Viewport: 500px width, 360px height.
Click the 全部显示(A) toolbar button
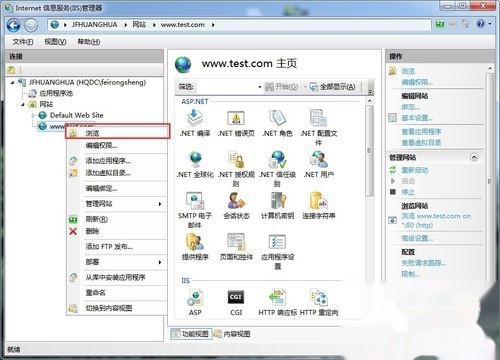coord(332,87)
